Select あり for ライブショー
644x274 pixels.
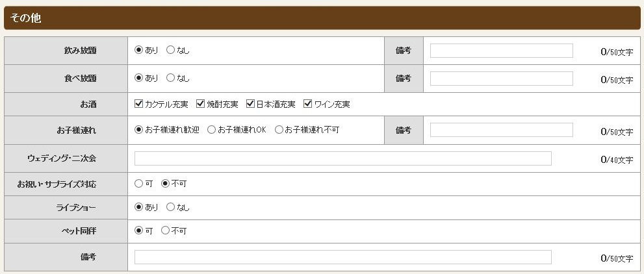click(139, 207)
